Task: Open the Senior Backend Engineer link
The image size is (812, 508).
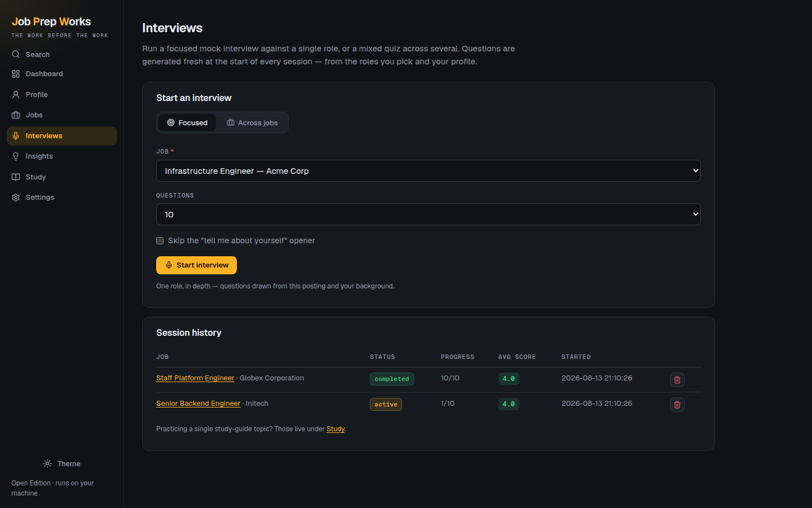Action: coord(198,404)
